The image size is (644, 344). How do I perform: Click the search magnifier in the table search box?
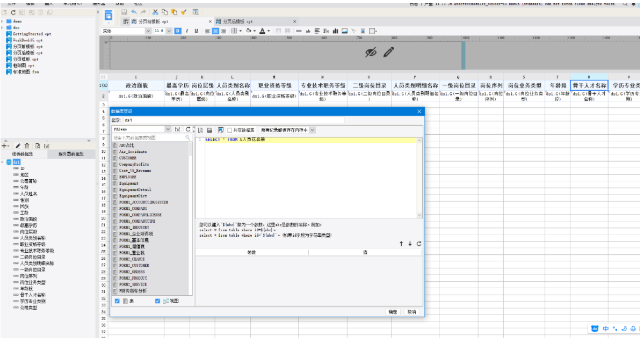pyautogui.click(x=187, y=138)
